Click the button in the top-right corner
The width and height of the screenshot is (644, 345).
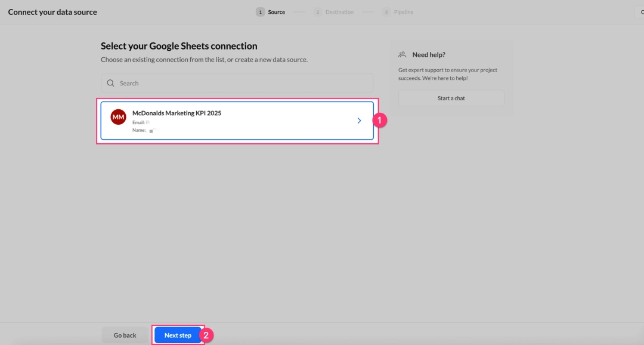(x=641, y=11)
